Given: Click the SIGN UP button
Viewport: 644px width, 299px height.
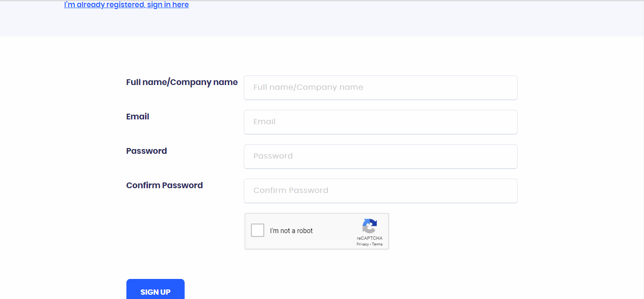Looking at the screenshot, I should (x=155, y=291).
